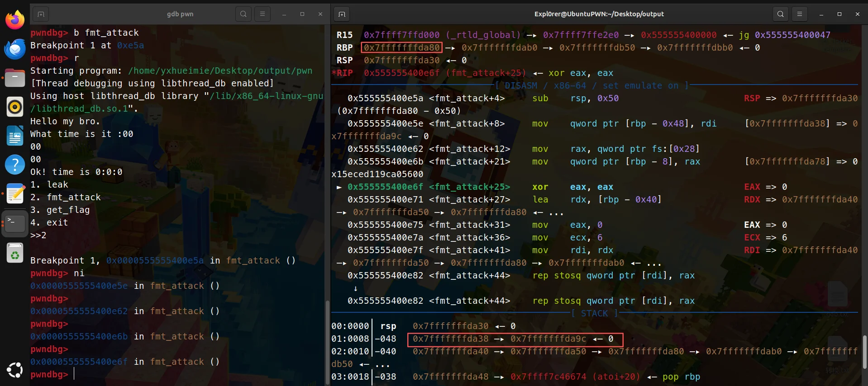This screenshot has width=868, height=386.
Task: Open the Help application
Action: (15, 165)
